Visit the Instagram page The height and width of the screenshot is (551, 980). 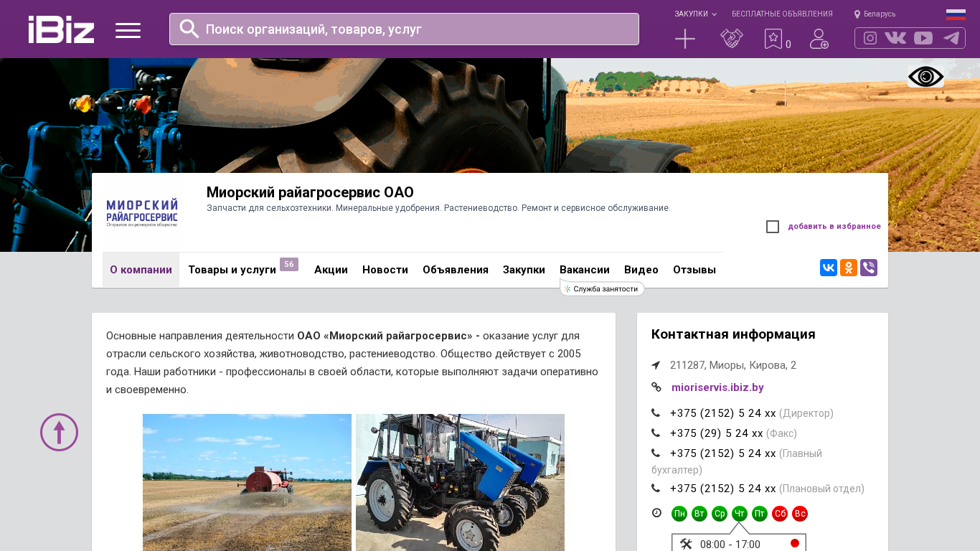[x=870, y=38]
